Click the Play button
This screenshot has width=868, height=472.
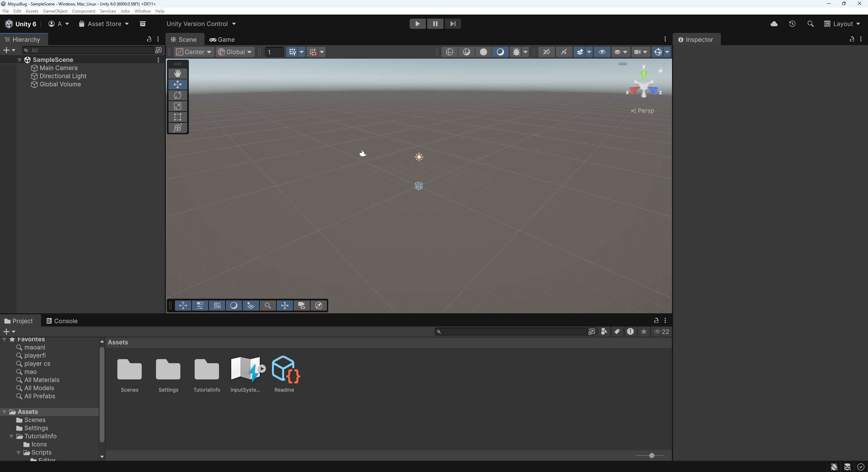(417, 24)
